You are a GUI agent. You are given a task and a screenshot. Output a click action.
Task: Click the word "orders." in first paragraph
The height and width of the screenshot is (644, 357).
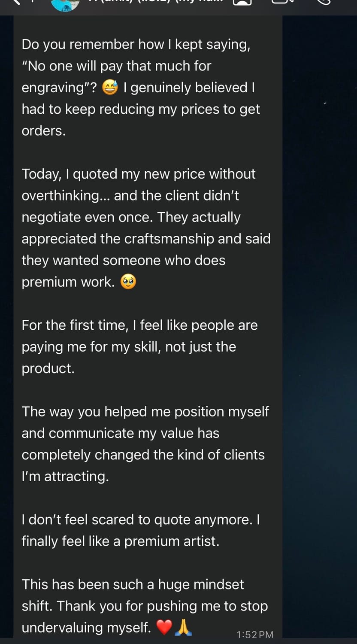pos(44,131)
